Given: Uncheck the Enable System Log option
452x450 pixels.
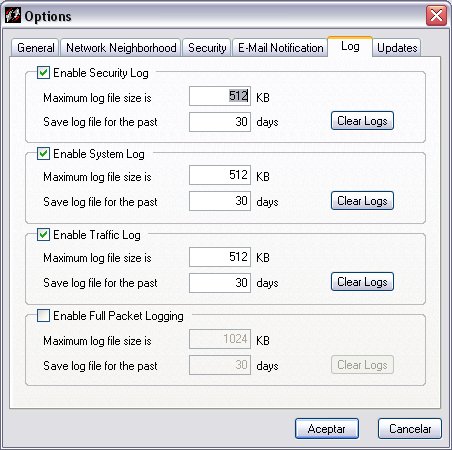Looking at the screenshot, I should [x=43, y=154].
